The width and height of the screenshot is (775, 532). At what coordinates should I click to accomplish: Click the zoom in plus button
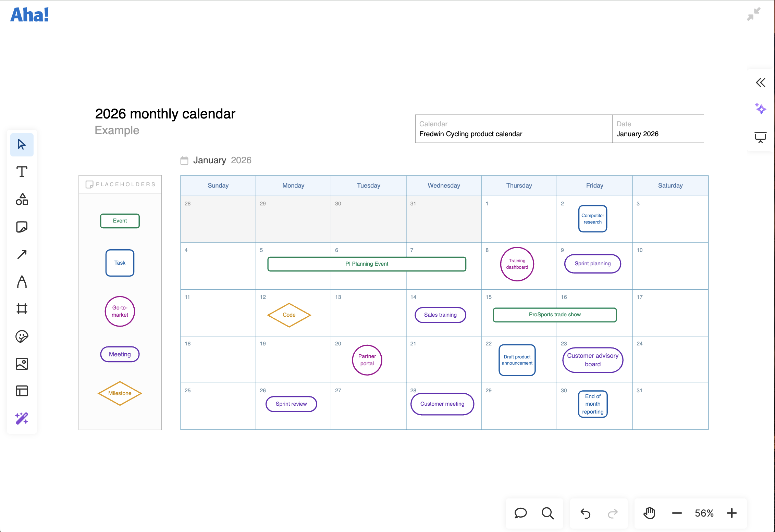pyautogui.click(x=731, y=513)
